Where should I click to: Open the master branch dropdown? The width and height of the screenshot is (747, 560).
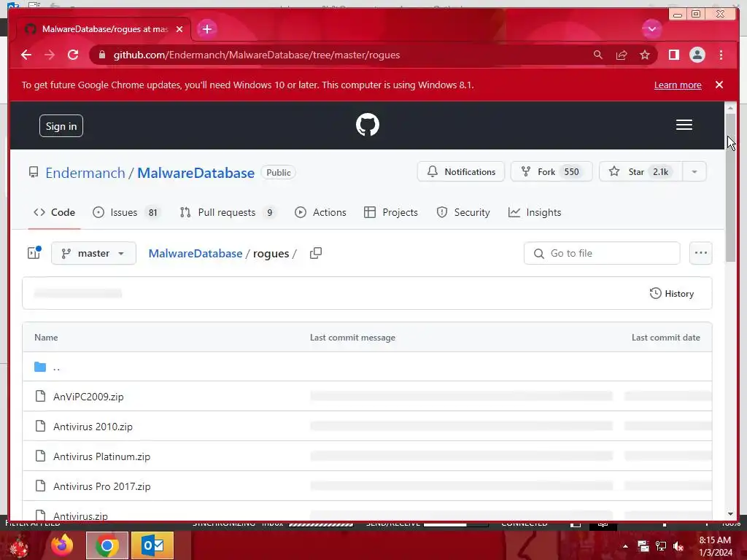(x=93, y=253)
